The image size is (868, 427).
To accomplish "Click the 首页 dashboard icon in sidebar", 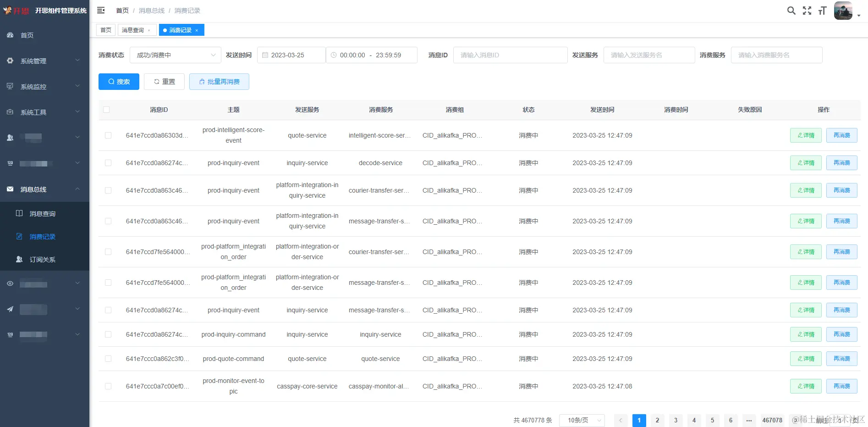I will coord(10,35).
